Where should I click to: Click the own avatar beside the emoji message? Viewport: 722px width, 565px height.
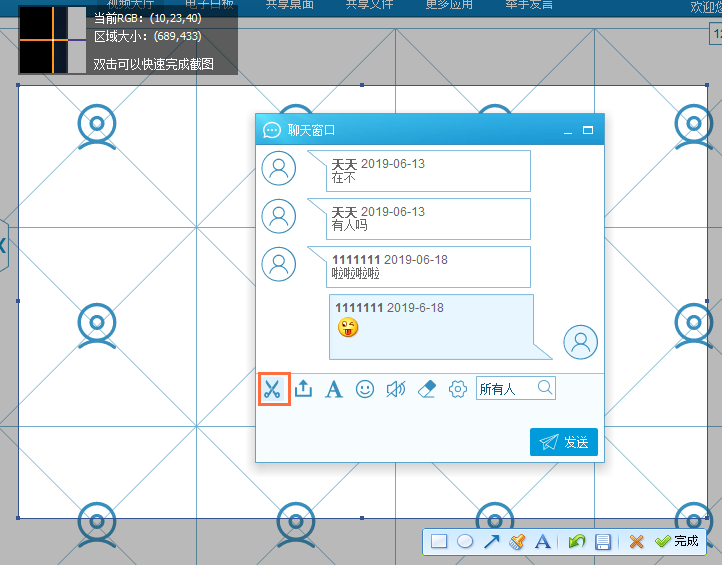pos(581,342)
